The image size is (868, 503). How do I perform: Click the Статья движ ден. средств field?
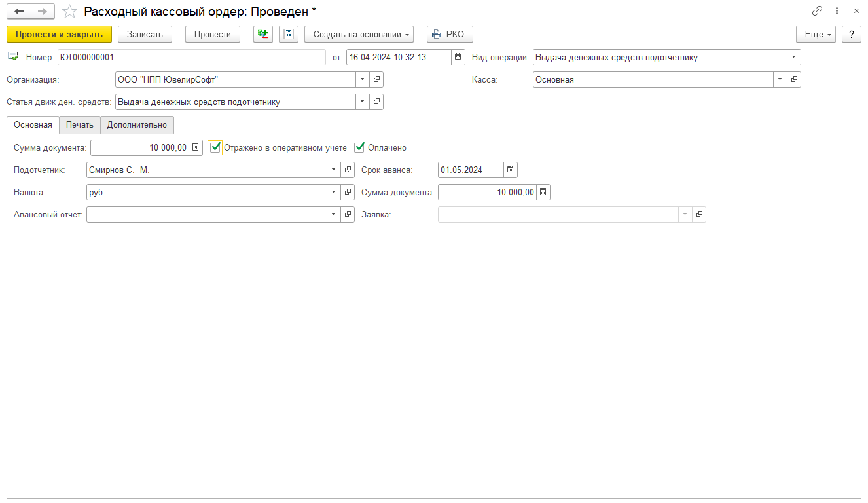[x=236, y=102]
